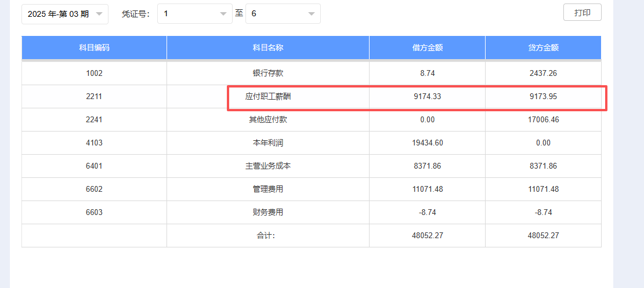644x288 pixels.
Task: Click the 其他应付款 account name cell
Action: (x=267, y=120)
